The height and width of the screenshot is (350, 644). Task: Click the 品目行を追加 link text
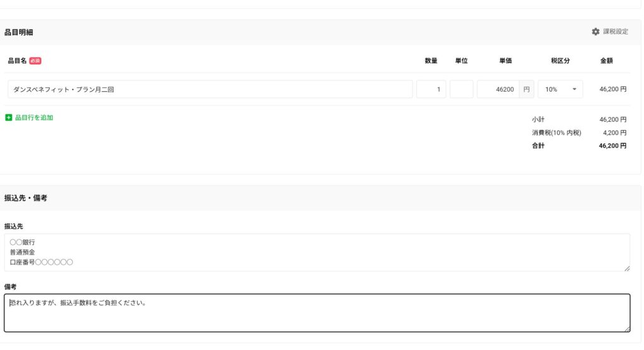(34, 118)
